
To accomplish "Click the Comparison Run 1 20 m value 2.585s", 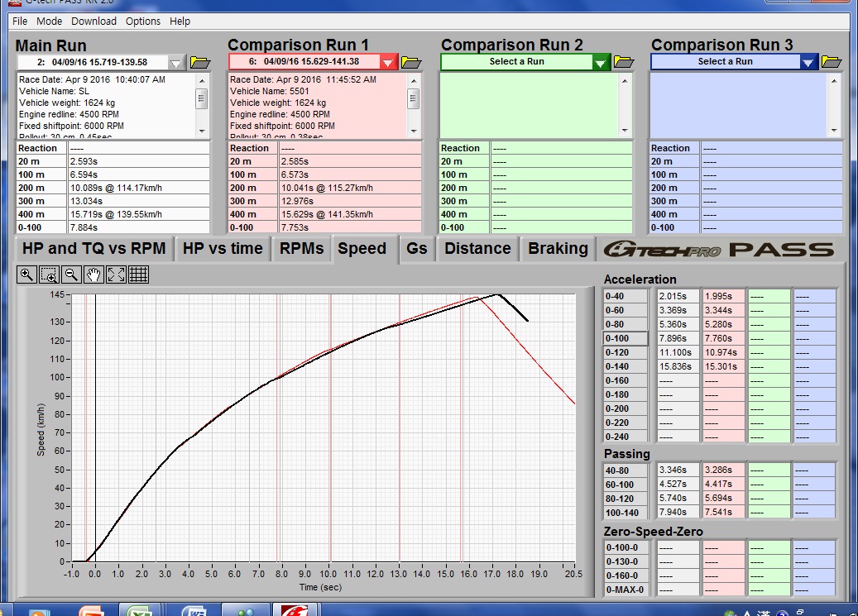I will (x=295, y=161).
